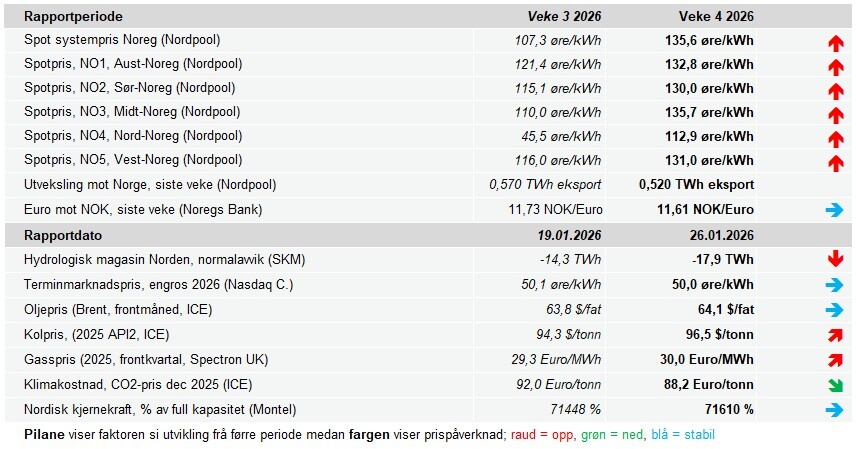Click the 0,520 TWh eksport value
This screenshot has width=856, height=449.
(696, 184)
